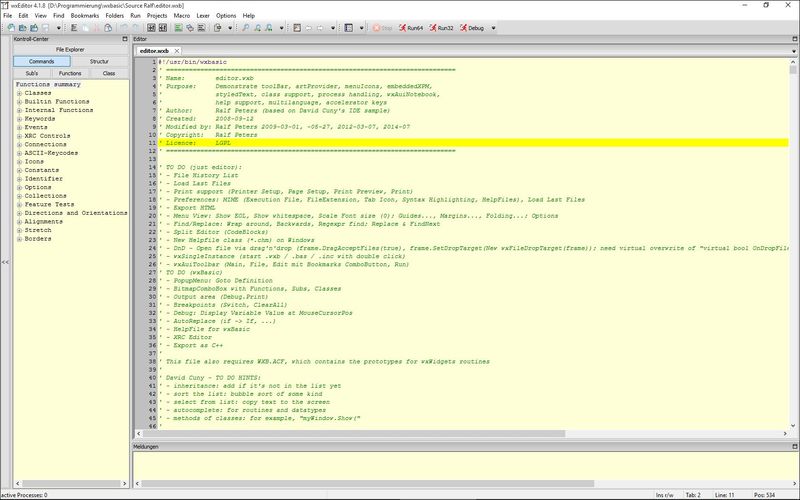Open the Bookmarks menu
The image size is (800, 500).
(x=86, y=16)
